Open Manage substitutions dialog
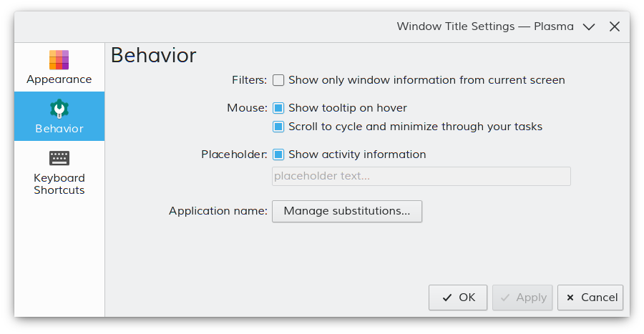Image resolution: width=644 pixels, height=334 pixels. pyautogui.click(x=347, y=211)
